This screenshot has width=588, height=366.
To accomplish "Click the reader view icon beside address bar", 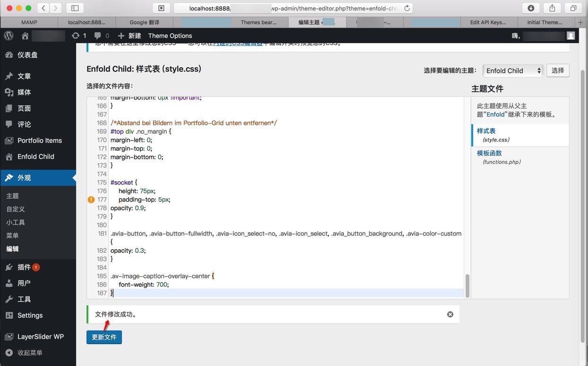I will tap(161, 8).
